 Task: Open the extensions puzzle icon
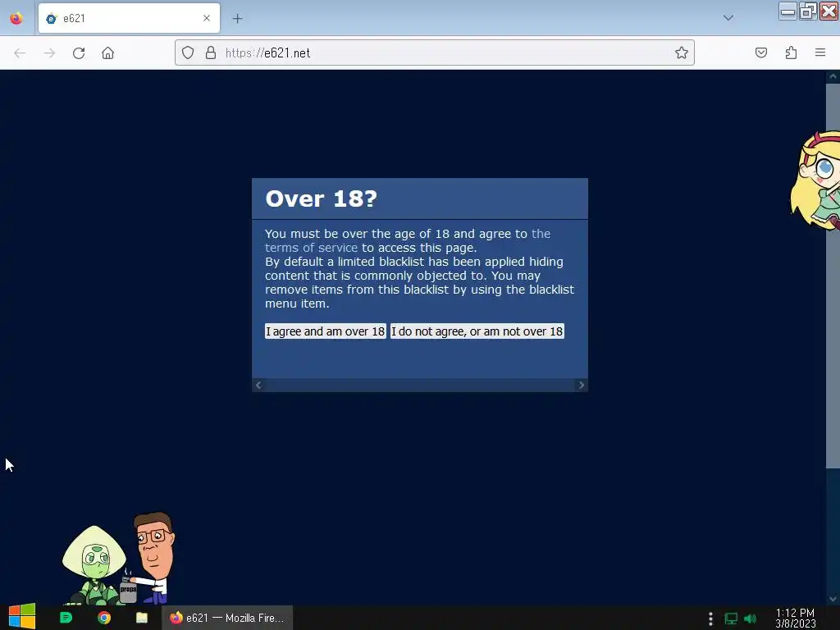pos(791,52)
